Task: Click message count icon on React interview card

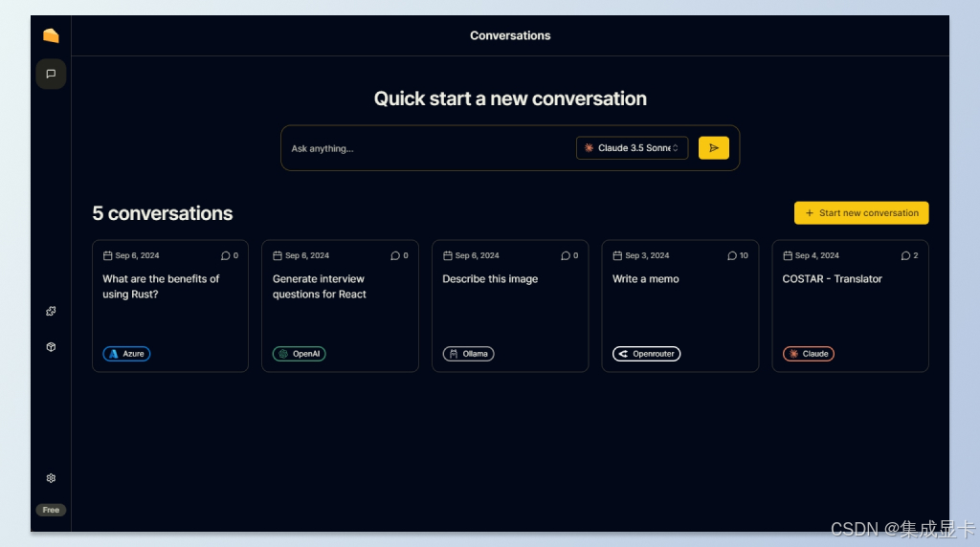Action: tap(395, 255)
